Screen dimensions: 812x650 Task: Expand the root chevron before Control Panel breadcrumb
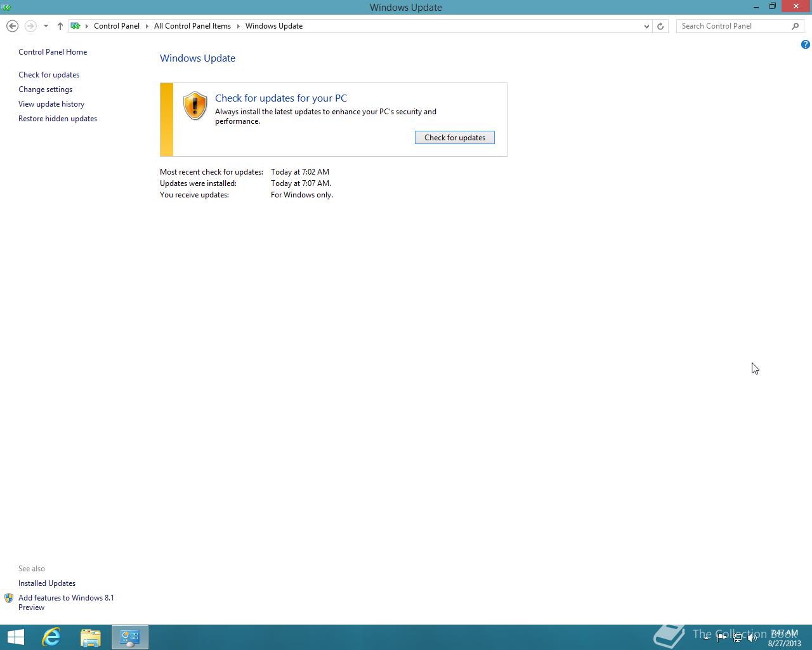[88, 26]
